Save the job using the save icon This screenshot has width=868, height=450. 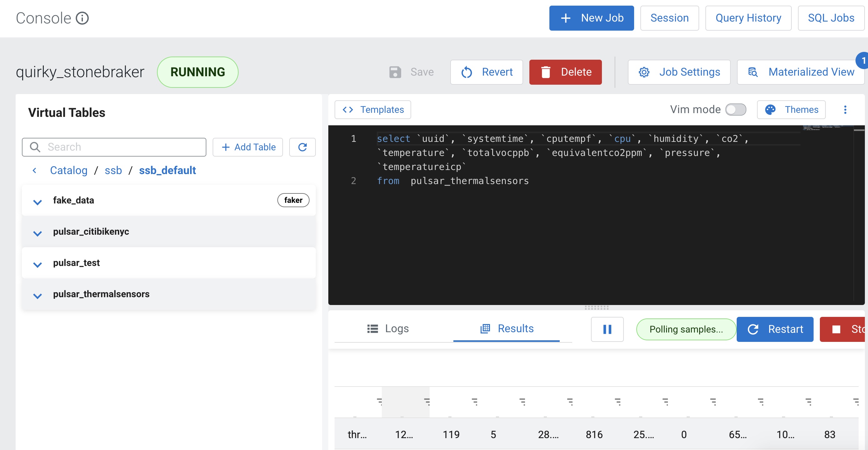(395, 72)
